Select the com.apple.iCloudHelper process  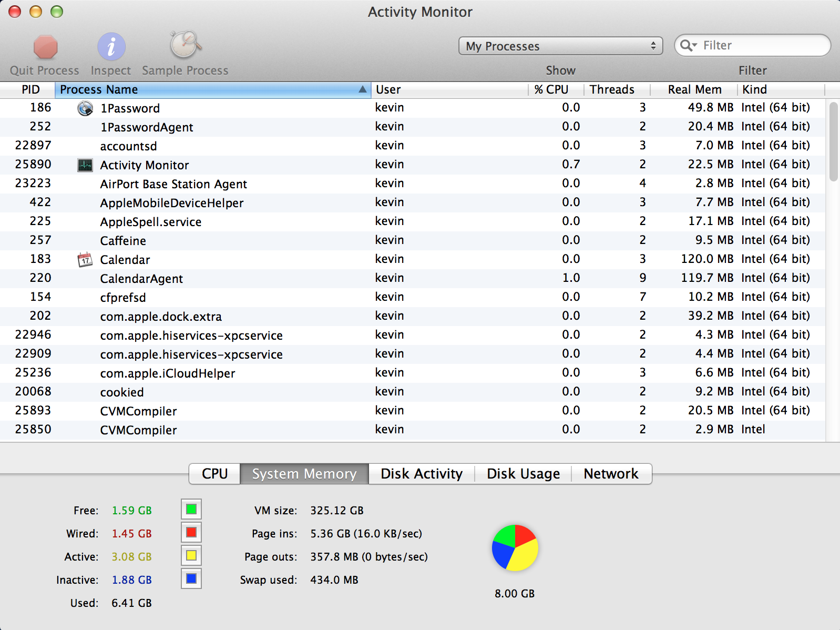413,373
